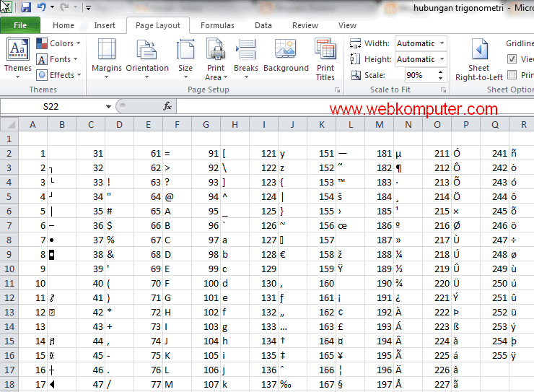Click the % symbol cell in row 8
Screen dimensions: 534x392
119,240
